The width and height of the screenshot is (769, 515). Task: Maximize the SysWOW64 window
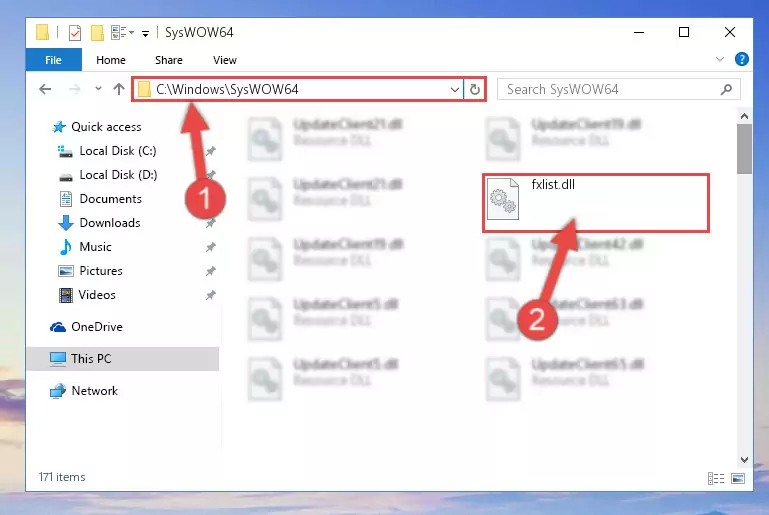point(684,32)
